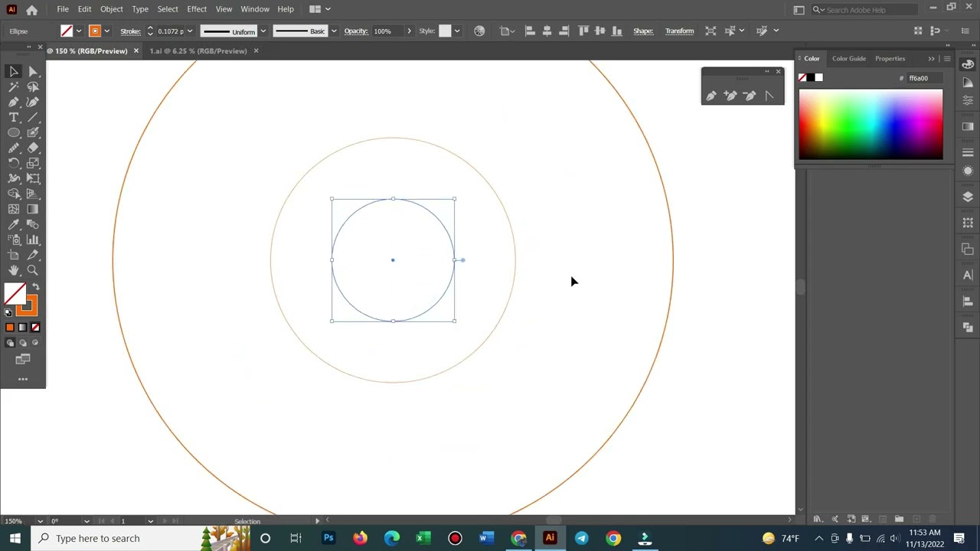Toggle Change Screen Mode button
Image resolution: width=980 pixels, height=551 pixels.
click(23, 359)
